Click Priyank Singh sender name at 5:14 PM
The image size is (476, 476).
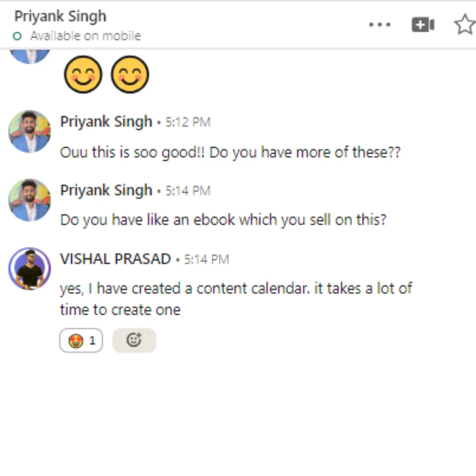[106, 190]
